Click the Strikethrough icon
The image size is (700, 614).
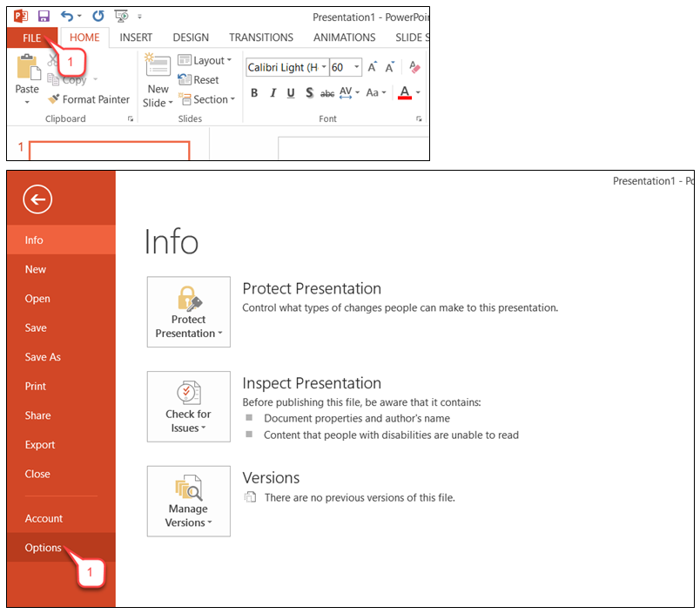(x=327, y=93)
